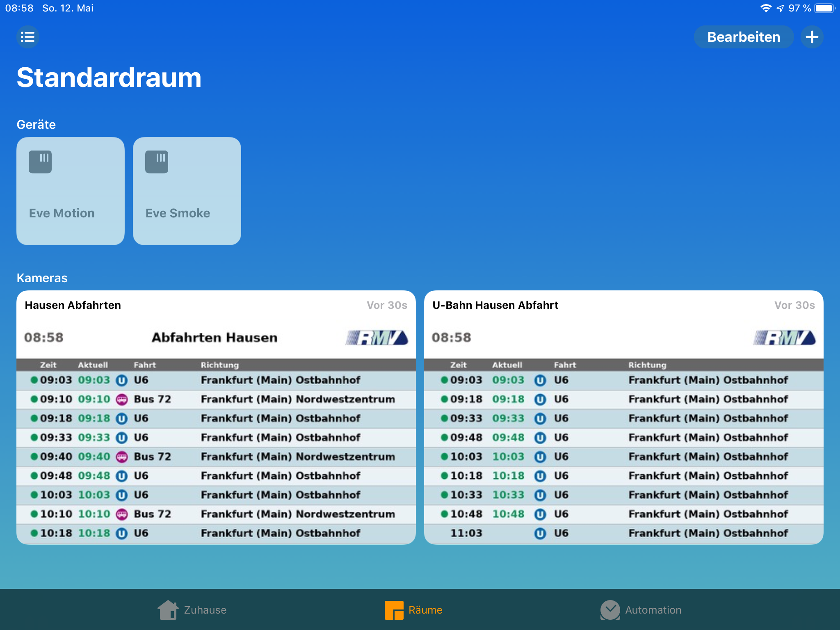
Task: Tap the Zuhause house icon
Action: (168, 610)
